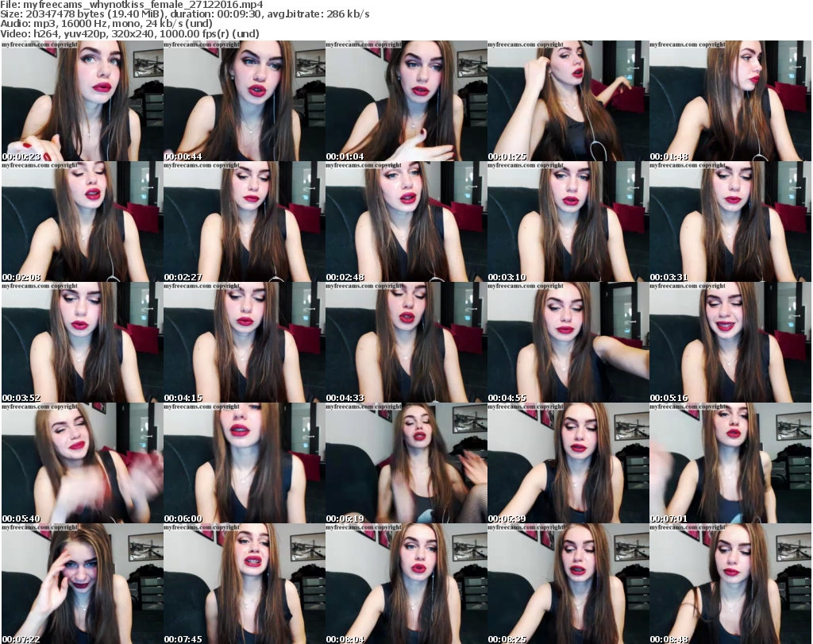Image resolution: width=813 pixels, height=644 pixels.
Task: Open the preview frame marked 00:05:16
Action: click(x=730, y=342)
